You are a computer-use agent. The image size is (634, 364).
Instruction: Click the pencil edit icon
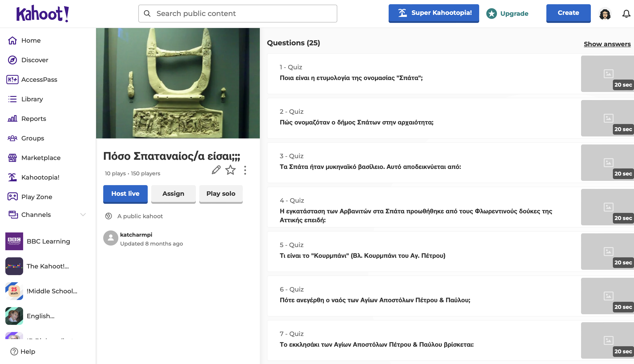click(x=216, y=170)
